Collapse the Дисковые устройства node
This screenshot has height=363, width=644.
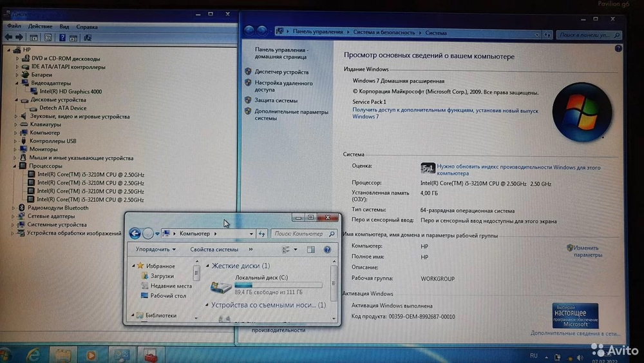pos(17,100)
